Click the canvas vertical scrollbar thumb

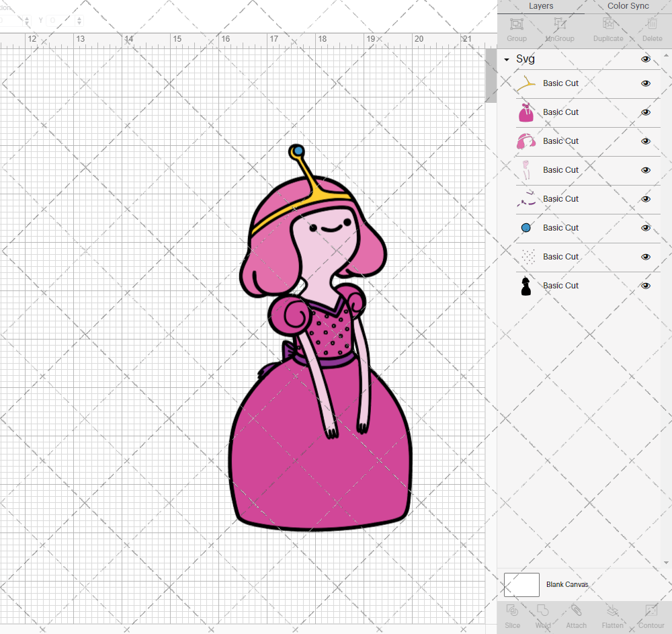491,76
